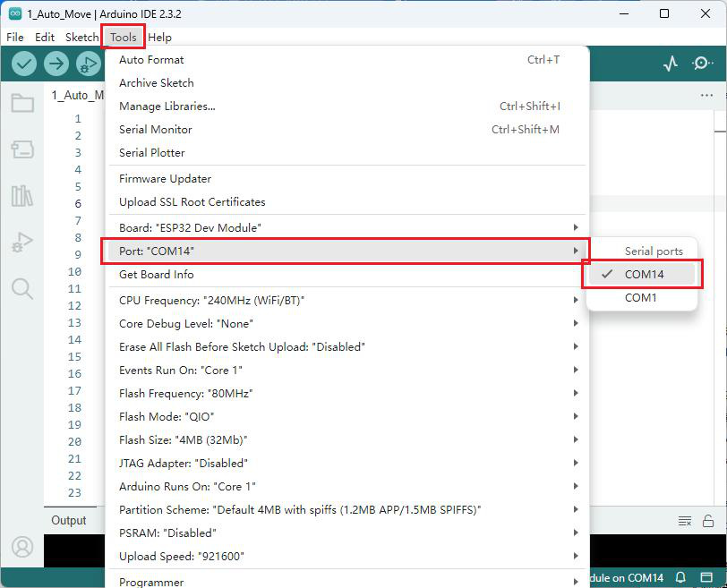Toggle the output scroll lock icon
This screenshot has width=727, height=588.
pyautogui.click(x=708, y=521)
